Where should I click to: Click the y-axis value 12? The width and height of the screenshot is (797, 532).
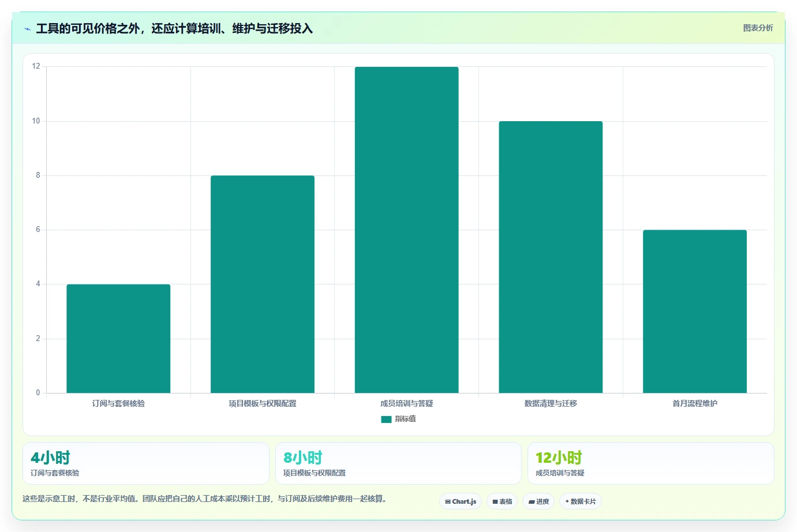[x=36, y=66]
